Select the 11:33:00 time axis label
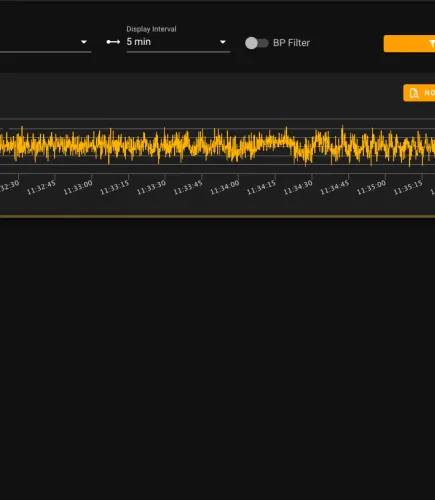This screenshot has width=435, height=500. [78, 188]
